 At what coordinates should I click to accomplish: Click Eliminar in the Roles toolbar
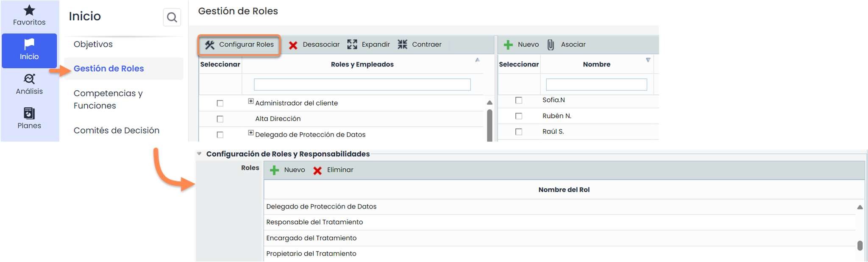[334, 170]
